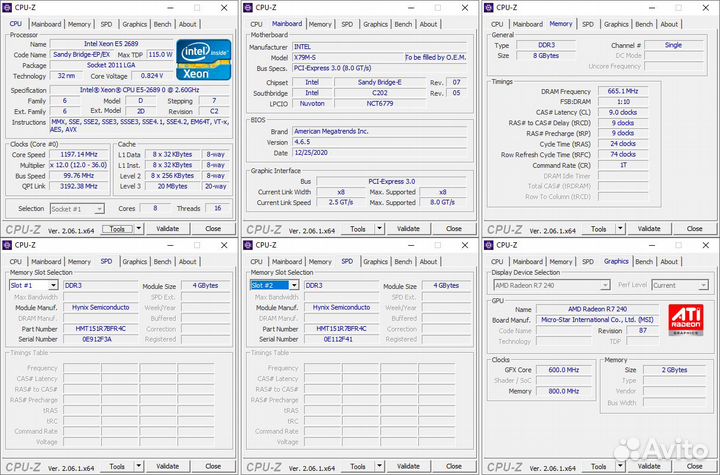Image resolution: width=720 pixels, height=475 pixels.
Task: Open Graphics tab in the DRAM timings Memory window
Action: tap(616, 24)
